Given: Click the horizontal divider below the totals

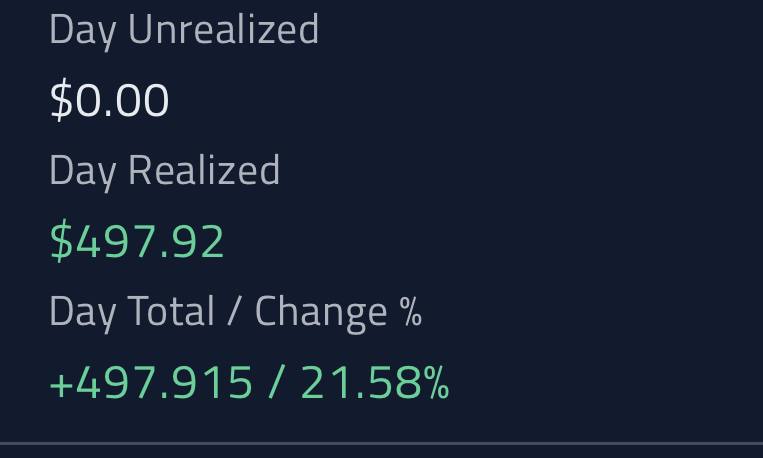Looking at the screenshot, I should click(381, 443).
